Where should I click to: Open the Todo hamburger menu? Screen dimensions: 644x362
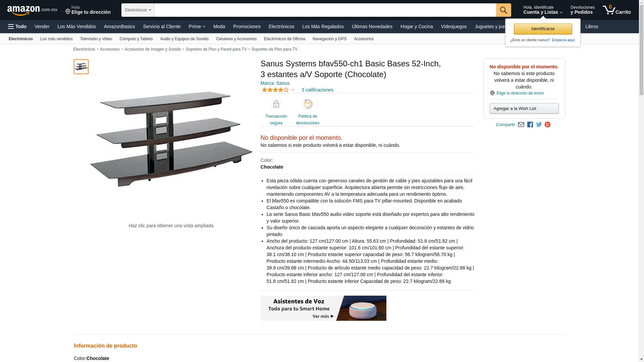pos(17,26)
